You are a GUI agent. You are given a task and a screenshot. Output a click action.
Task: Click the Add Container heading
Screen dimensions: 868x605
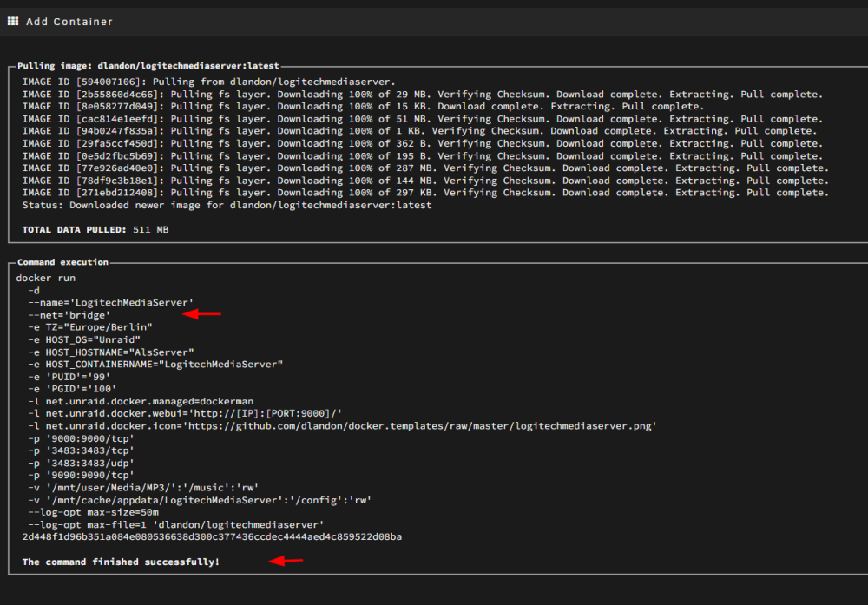[x=69, y=22]
